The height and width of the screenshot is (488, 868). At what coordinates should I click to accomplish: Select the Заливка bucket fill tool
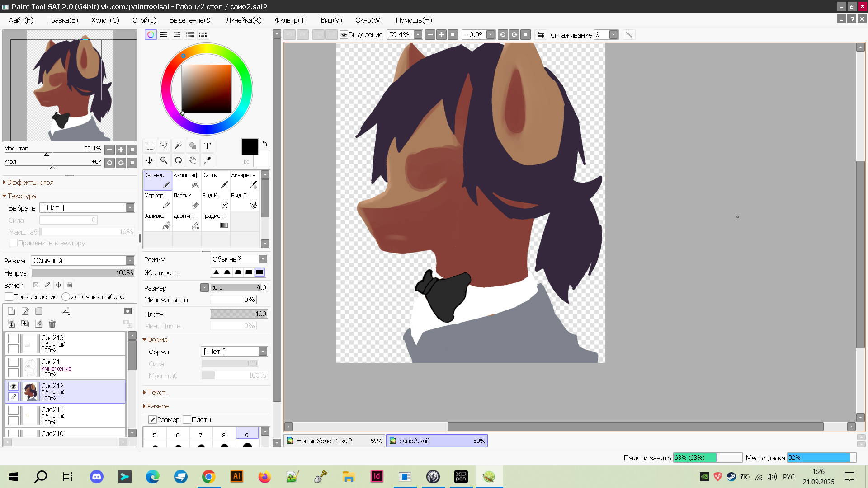pyautogui.click(x=157, y=221)
